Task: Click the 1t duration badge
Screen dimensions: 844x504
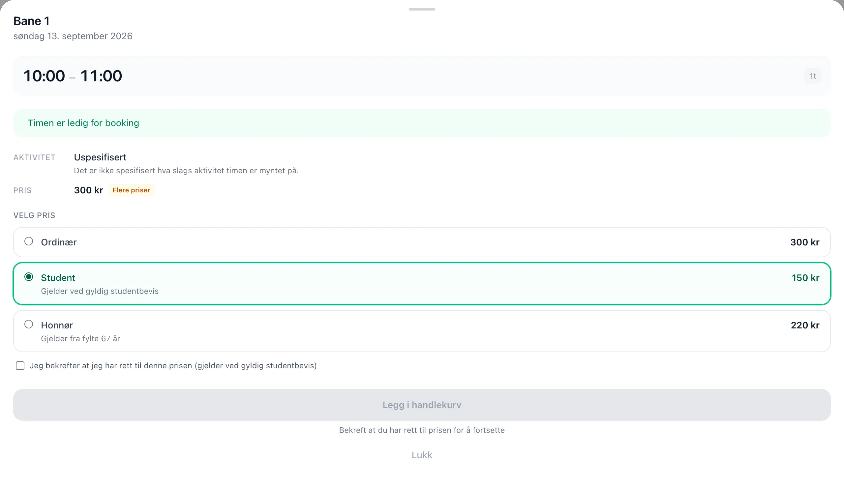Action: click(813, 76)
